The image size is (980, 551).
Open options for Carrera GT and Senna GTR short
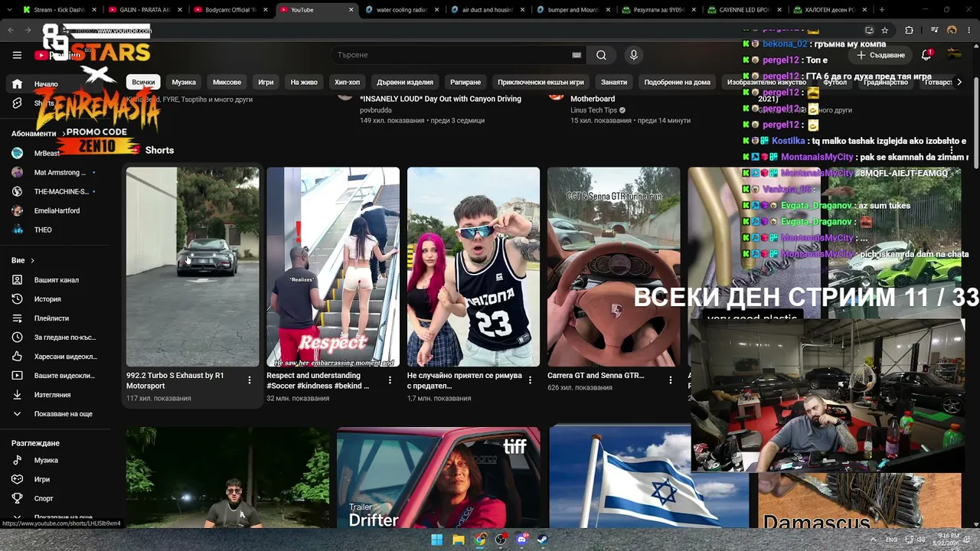[x=671, y=380]
